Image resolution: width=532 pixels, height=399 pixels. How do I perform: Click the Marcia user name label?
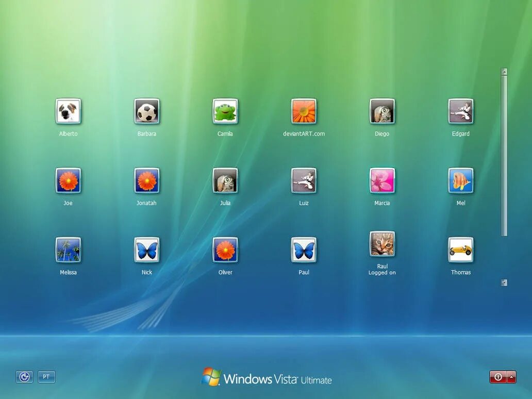(382, 203)
